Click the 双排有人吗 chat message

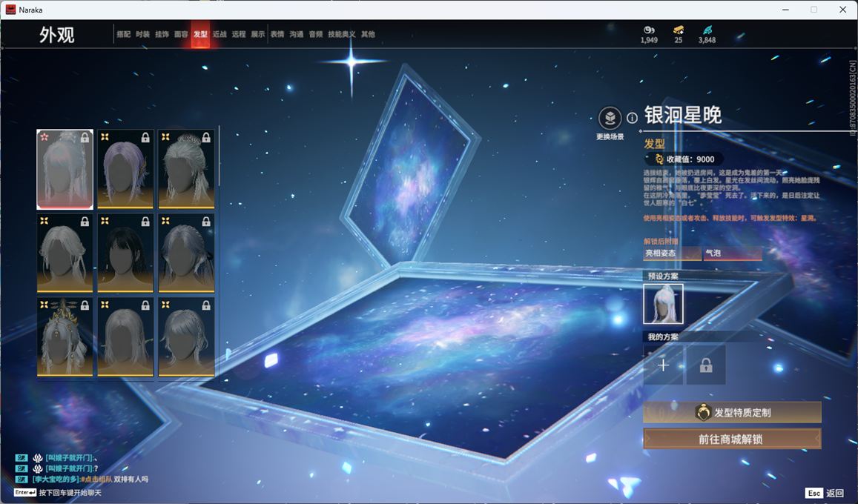[131, 479]
